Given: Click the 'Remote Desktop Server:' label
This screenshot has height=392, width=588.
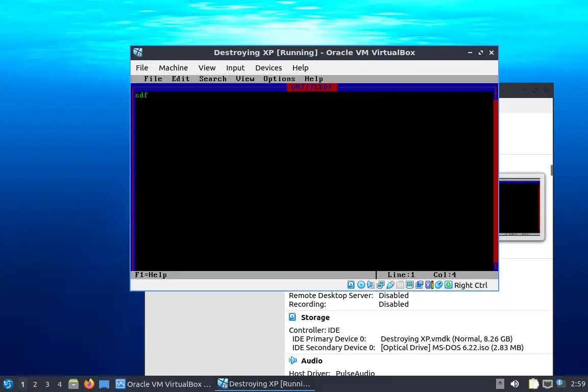Looking at the screenshot, I should [x=331, y=296].
